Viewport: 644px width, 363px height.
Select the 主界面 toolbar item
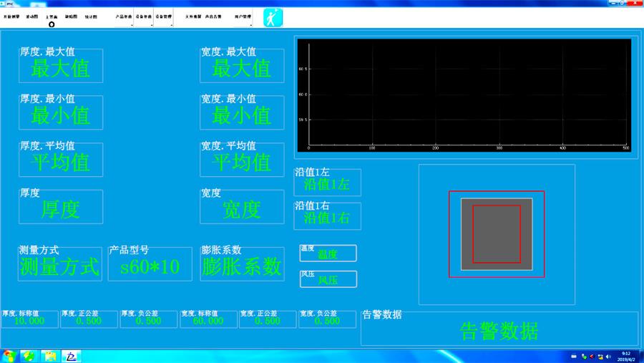point(52,16)
